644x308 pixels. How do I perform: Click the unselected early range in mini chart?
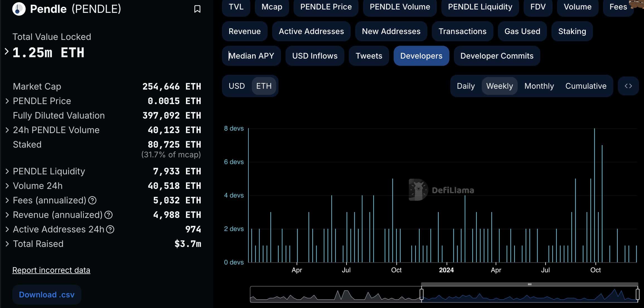coord(336,294)
